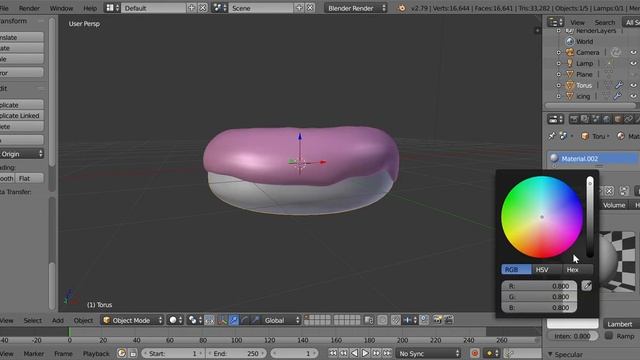Click the Lamp object icon in the outliner
Screen dimensions: 640x360
pos(570,63)
